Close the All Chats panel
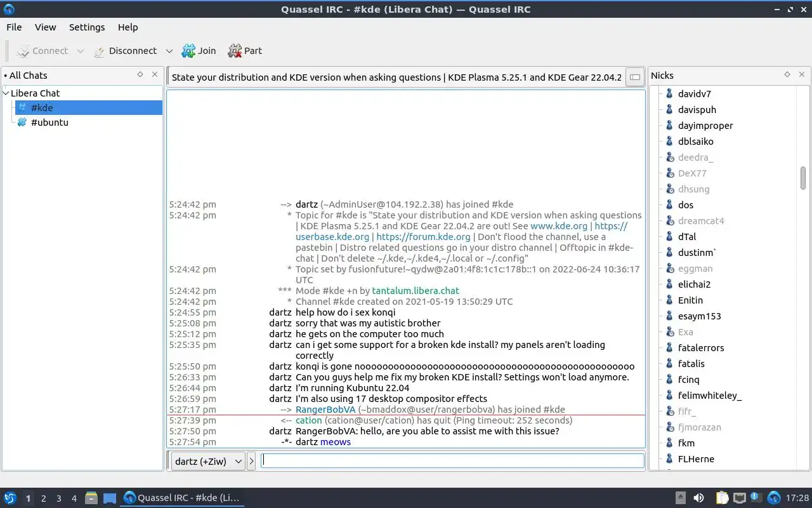The width and height of the screenshot is (812, 508). pyautogui.click(x=155, y=75)
